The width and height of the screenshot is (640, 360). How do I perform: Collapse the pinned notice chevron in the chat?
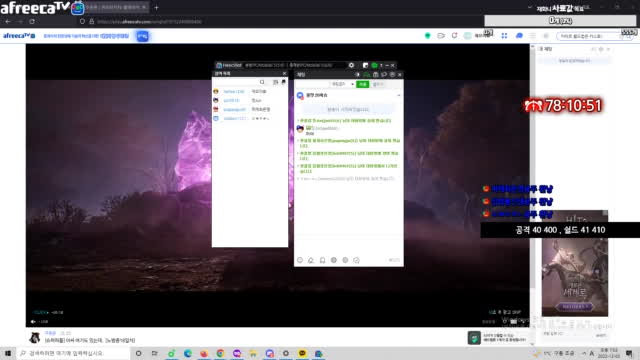pyautogui.click(x=399, y=95)
